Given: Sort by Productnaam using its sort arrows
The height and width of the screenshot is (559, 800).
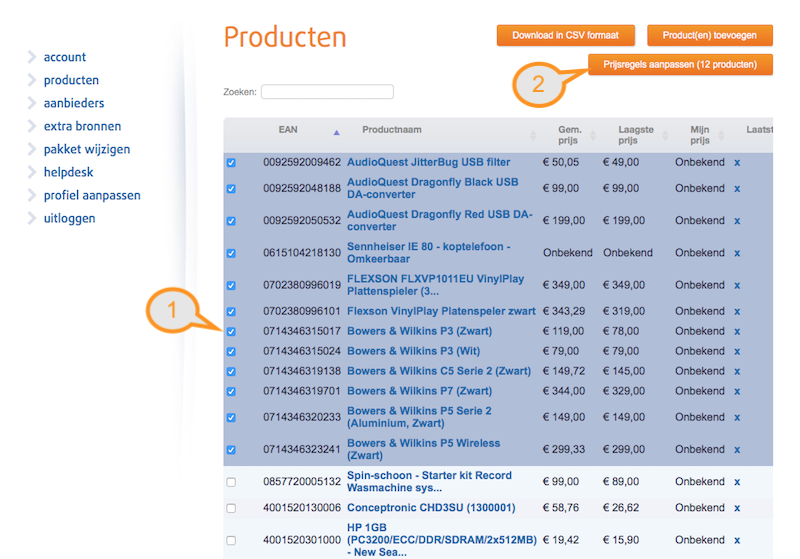Looking at the screenshot, I should point(533,135).
